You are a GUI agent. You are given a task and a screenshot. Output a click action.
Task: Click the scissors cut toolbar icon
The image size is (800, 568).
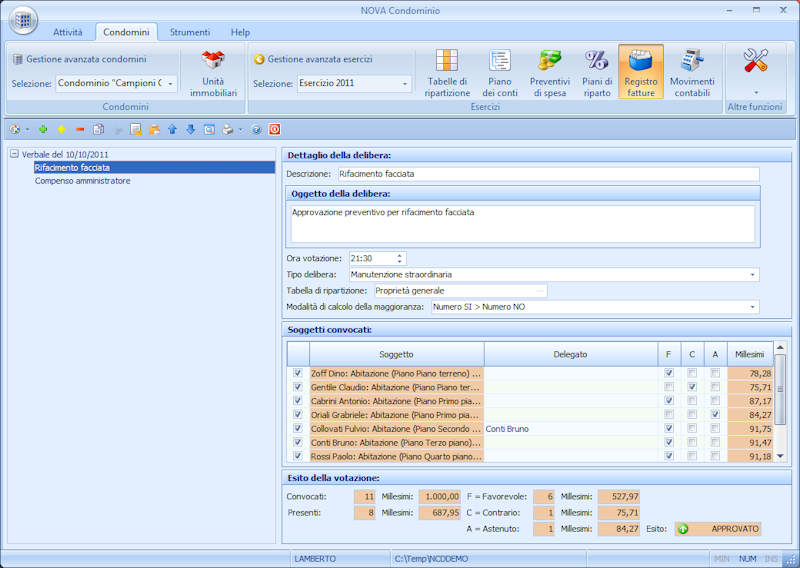117,130
